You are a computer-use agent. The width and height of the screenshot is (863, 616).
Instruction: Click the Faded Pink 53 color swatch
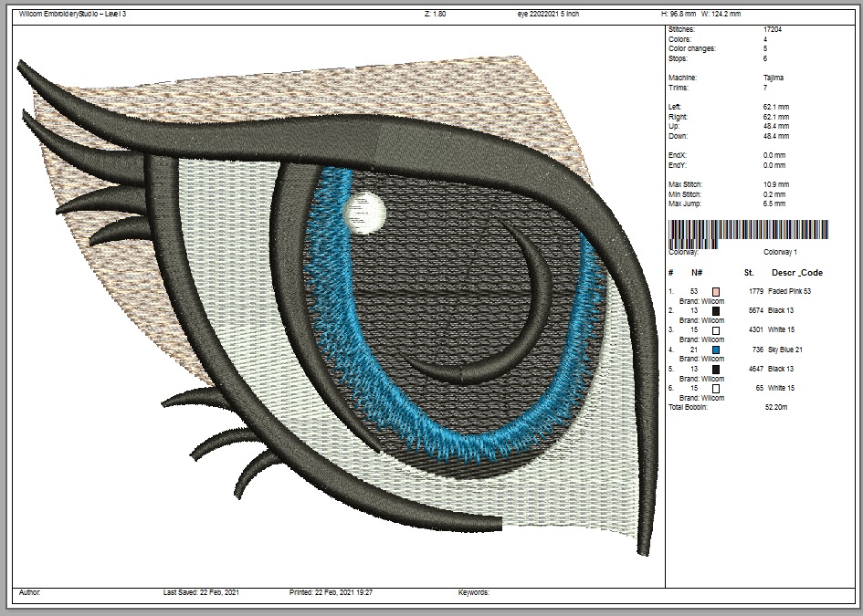[716, 291]
